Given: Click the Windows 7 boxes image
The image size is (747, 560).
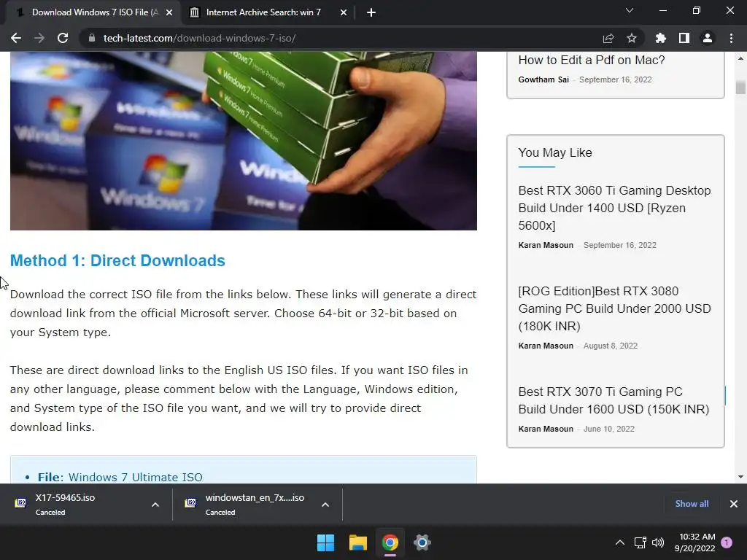Looking at the screenshot, I should point(244,141).
